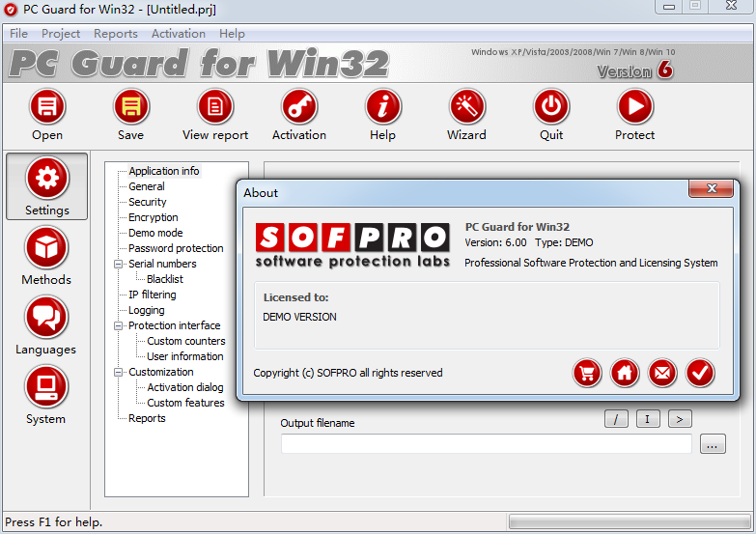Select Custom counters in the tree
This screenshot has width=756, height=534.
click(186, 341)
